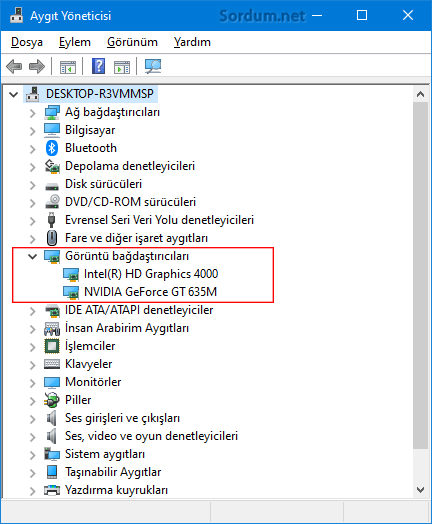Click the Evrensel Seri Veri Yolu USB icon
432x524 pixels.
(51, 220)
